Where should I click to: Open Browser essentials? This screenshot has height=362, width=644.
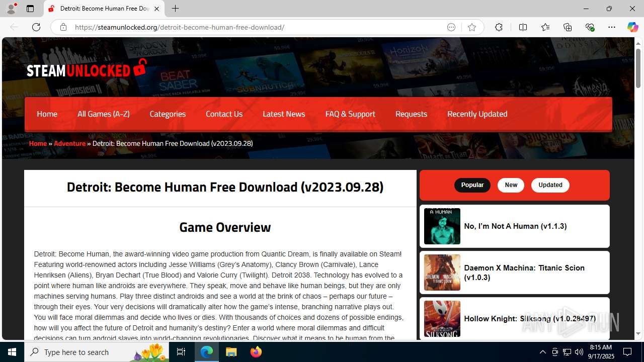(x=590, y=27)
